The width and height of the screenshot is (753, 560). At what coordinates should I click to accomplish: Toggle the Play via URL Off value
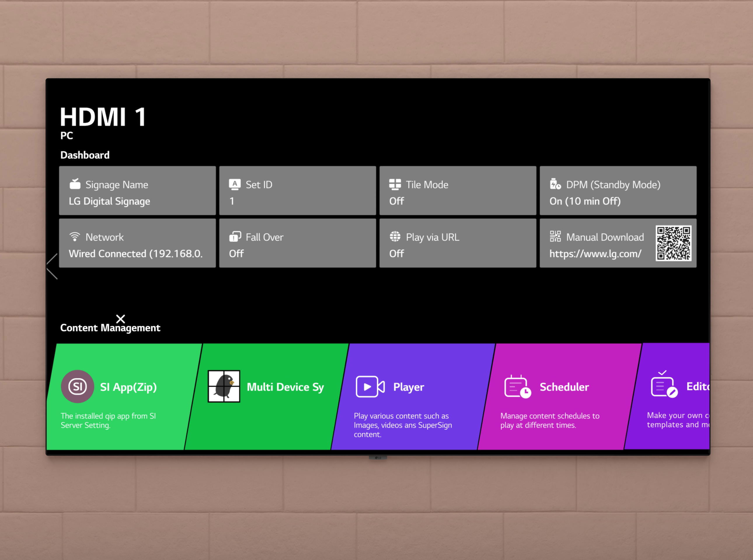coord(397,253)
